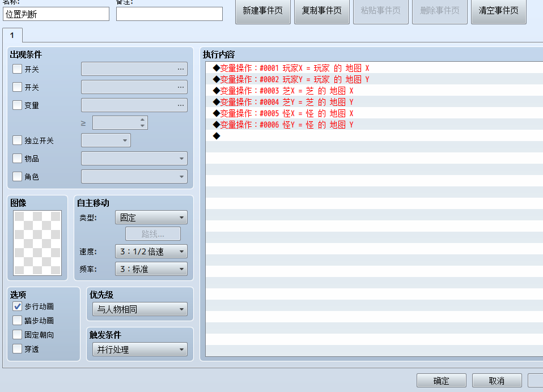
Task: Check the 独立开关 condition checkbox
Action: click(x=18, y=140)
